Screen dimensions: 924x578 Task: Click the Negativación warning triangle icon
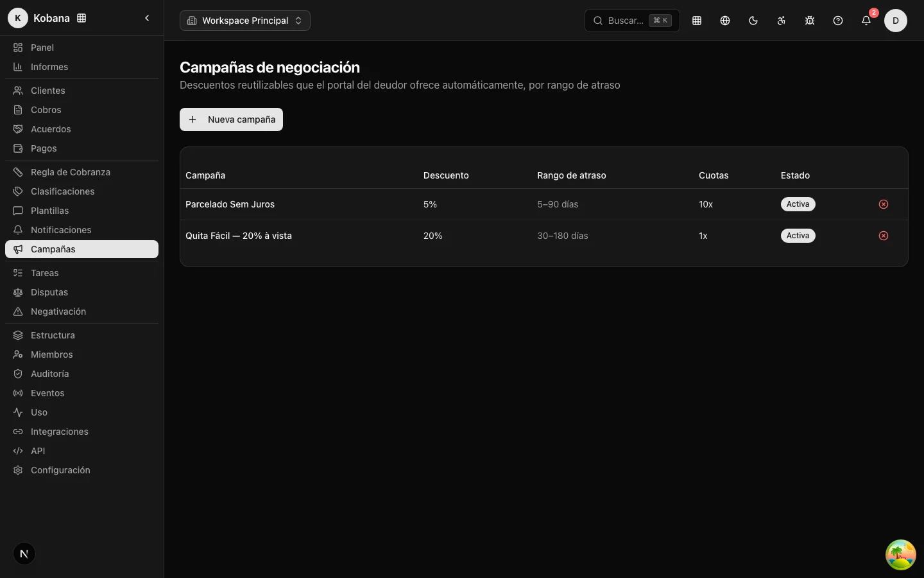tap(18, 311)
